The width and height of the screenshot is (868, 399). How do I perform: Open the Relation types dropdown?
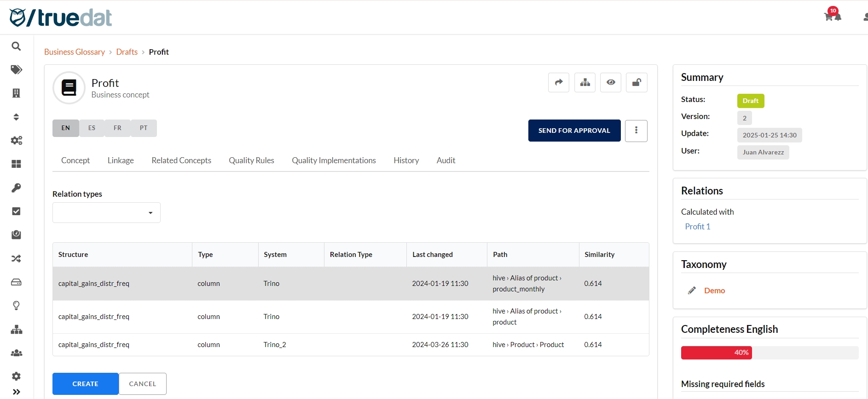(x=106, y=213)
